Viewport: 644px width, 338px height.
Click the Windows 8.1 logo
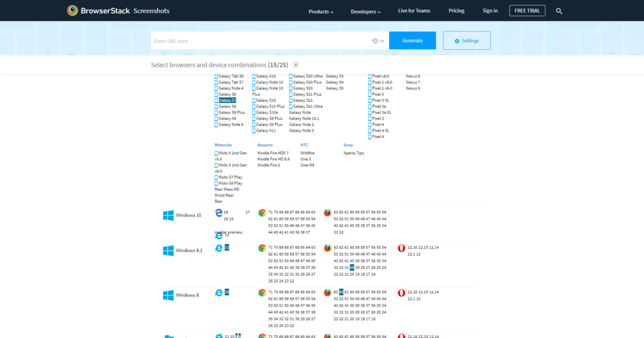coord(168,251)
